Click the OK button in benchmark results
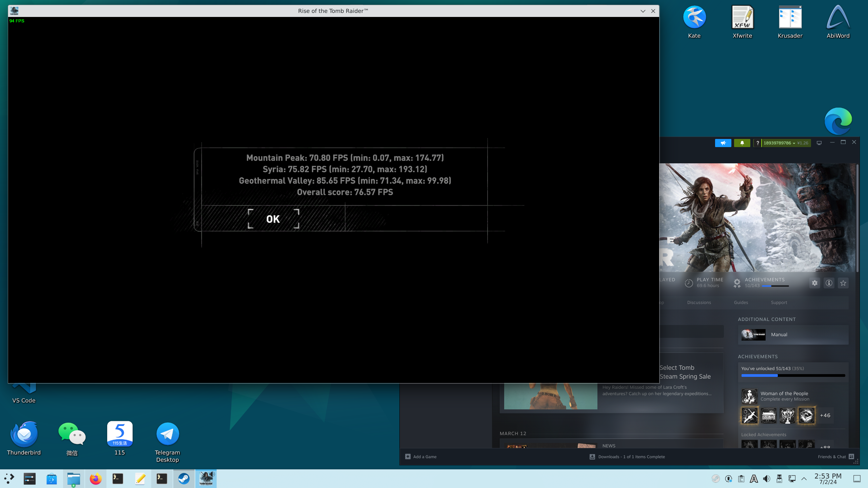The image size is (868, 488). pyautogui.click(x=273, y=219)
